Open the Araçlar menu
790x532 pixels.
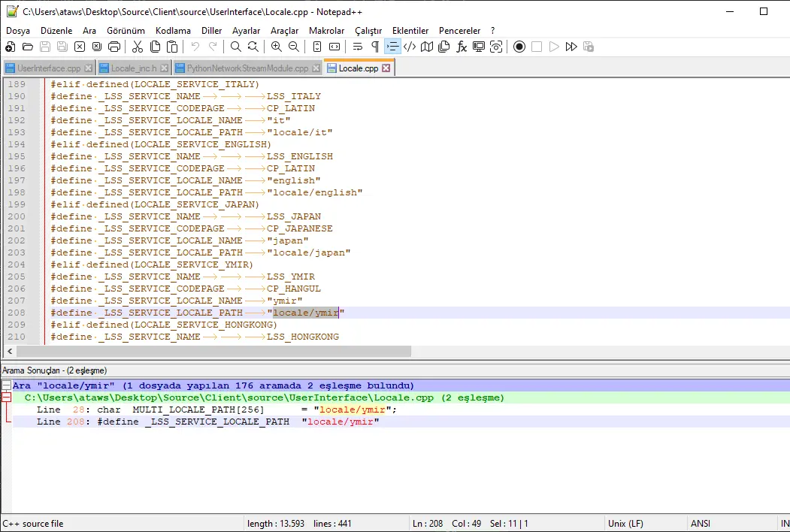[x=285, y=31]
